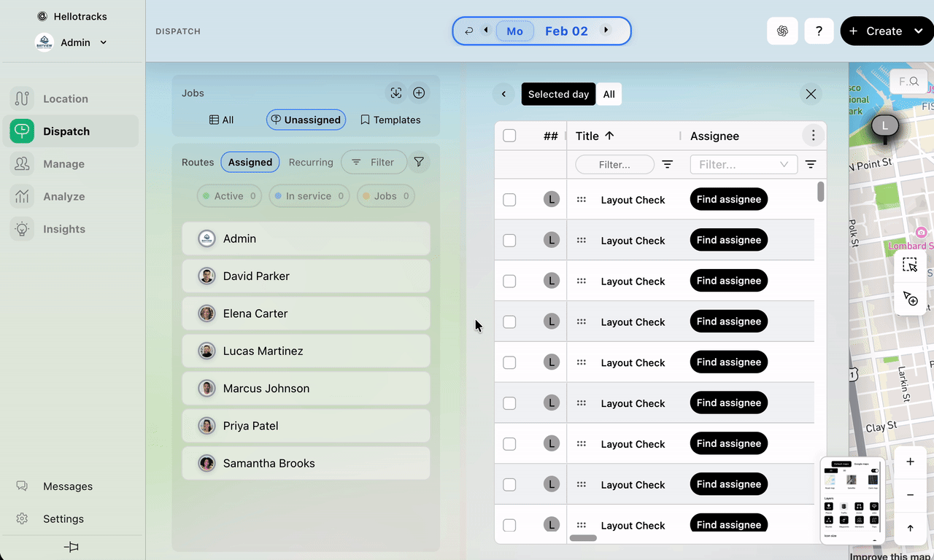The height and width of the screenshot is (560, 934).
Task: Select Samantha Brooks in routes list
Action: coord(306,463)
